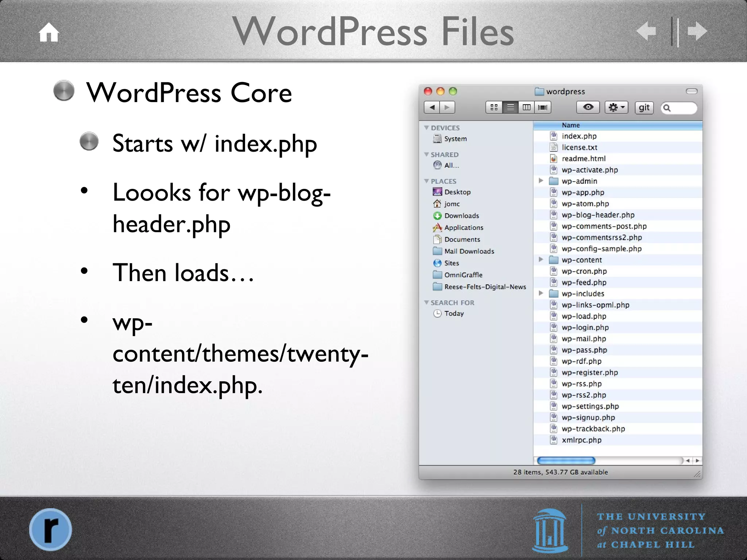Click the blue r logo badge

pyautogui.click(x=50, y=529)
